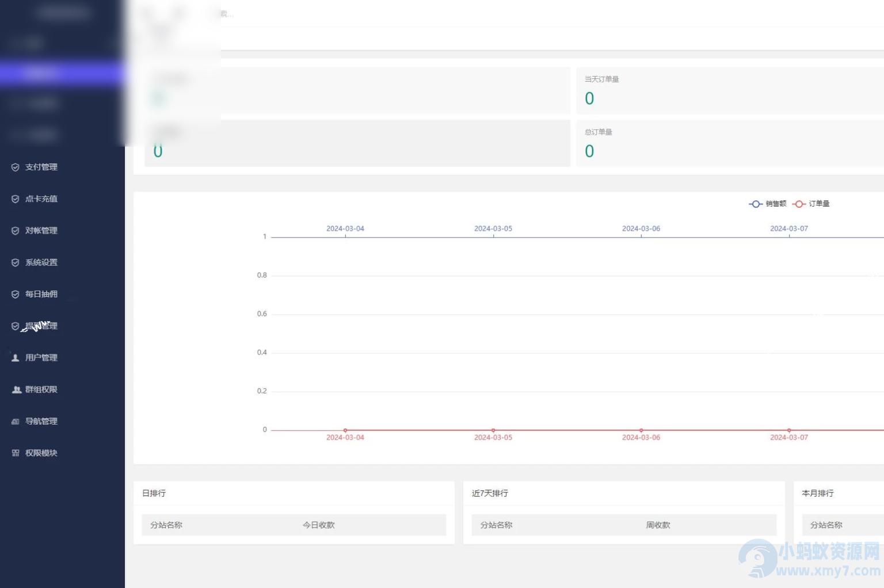Screen dimensions: 884x588
Task: Open the 支付管理 menu item
Action: (41, 167)
